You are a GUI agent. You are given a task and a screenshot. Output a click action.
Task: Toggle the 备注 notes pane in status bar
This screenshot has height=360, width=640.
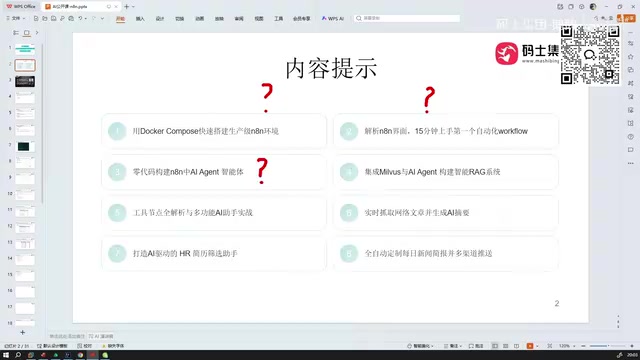[x=453, y=346]
